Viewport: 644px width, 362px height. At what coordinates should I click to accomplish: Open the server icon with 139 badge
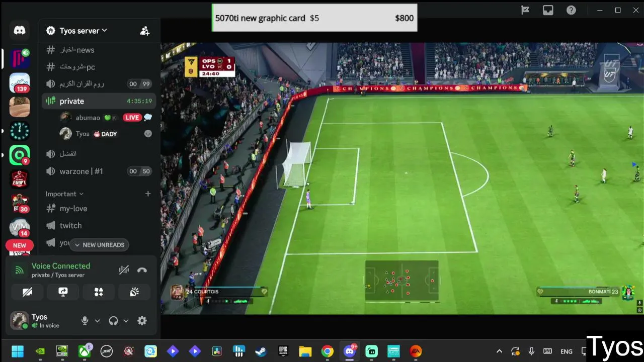click(x=20, y=83)
